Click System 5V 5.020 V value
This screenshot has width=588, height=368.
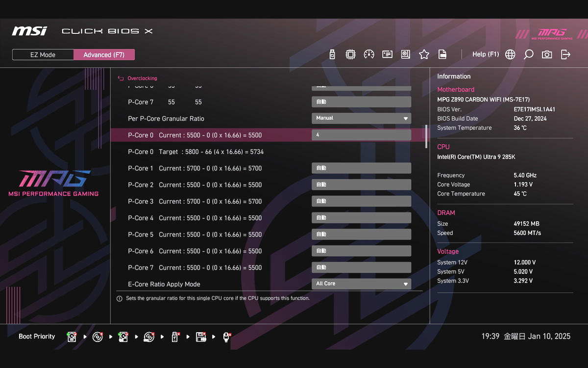[523, 272]
